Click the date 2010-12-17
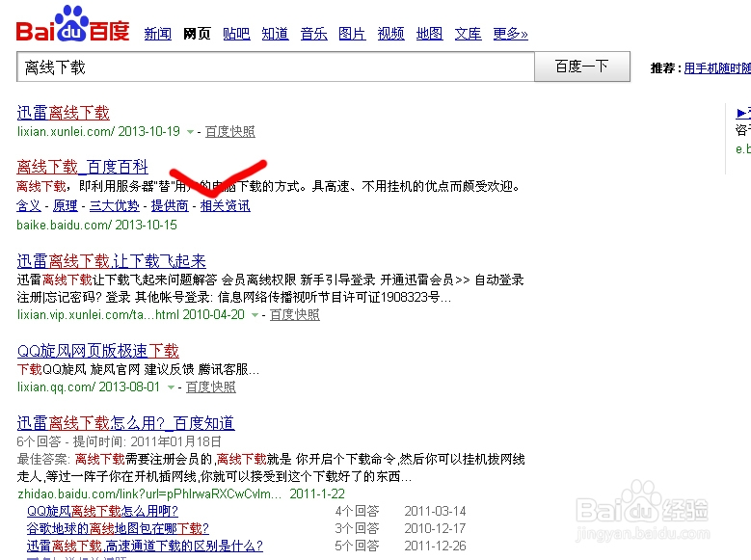751x560 pixels. tap(436, 528)
